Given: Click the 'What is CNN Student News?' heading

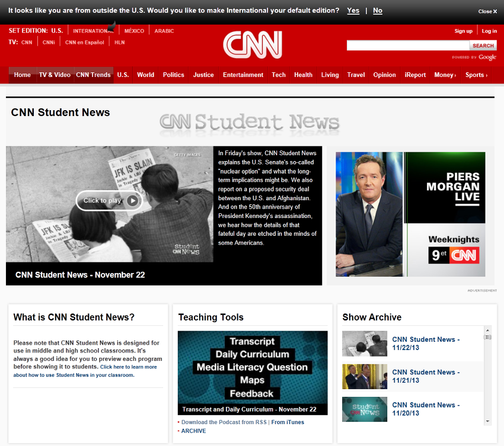Looking at the screenshot, I should coord(74,317).
